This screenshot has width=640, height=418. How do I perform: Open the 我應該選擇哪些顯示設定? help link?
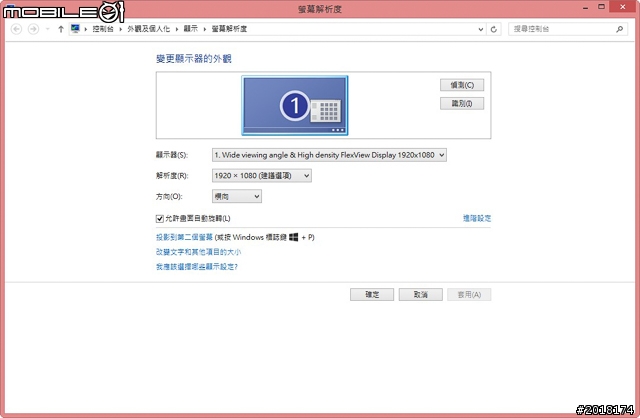(197, 267)
